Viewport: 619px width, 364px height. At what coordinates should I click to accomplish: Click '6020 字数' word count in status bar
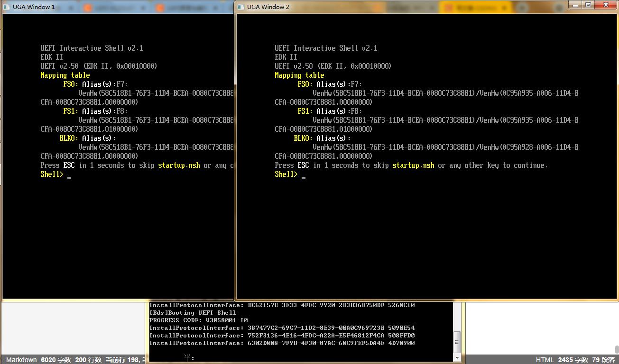pos(55,360)
